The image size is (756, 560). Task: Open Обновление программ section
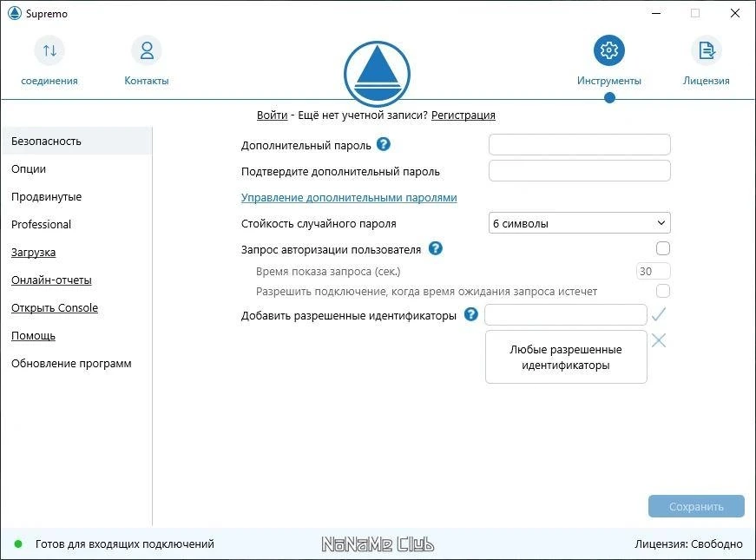coord(71,363)
